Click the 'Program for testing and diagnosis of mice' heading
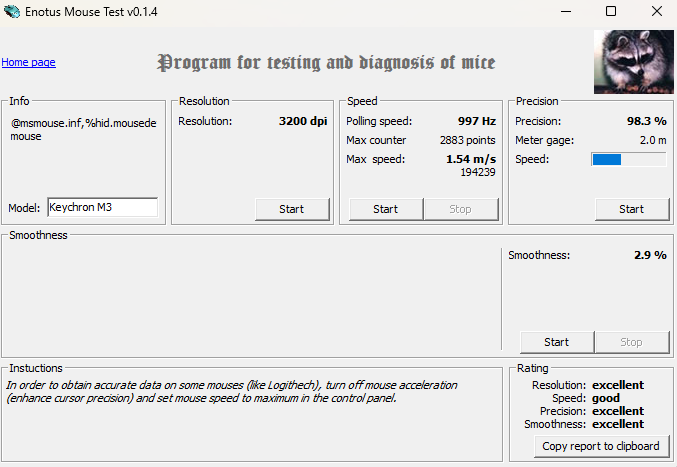The width and height of the screenshot is (677, 467). point(326,63)
